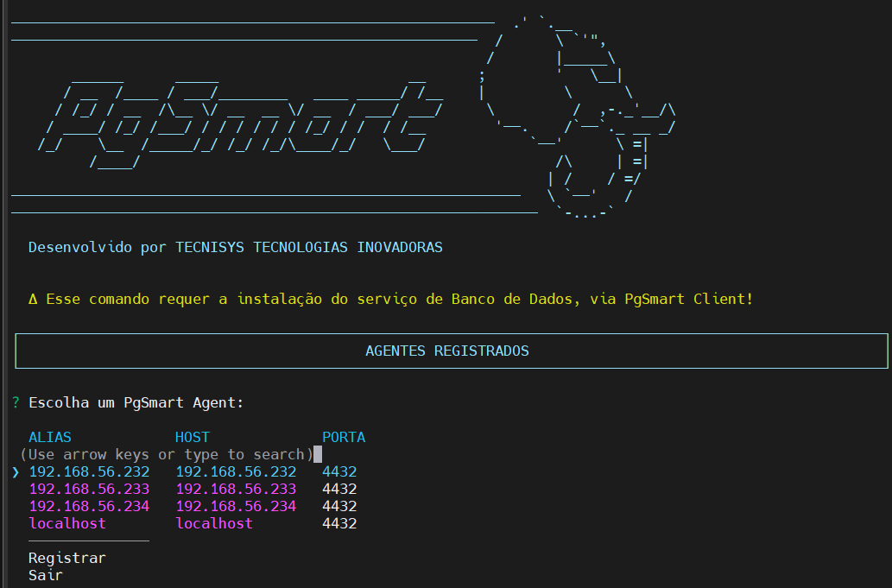This screenshot has width=892, height=588.
Task: Click host value 192.168.56.232
Action: (236, 472)
